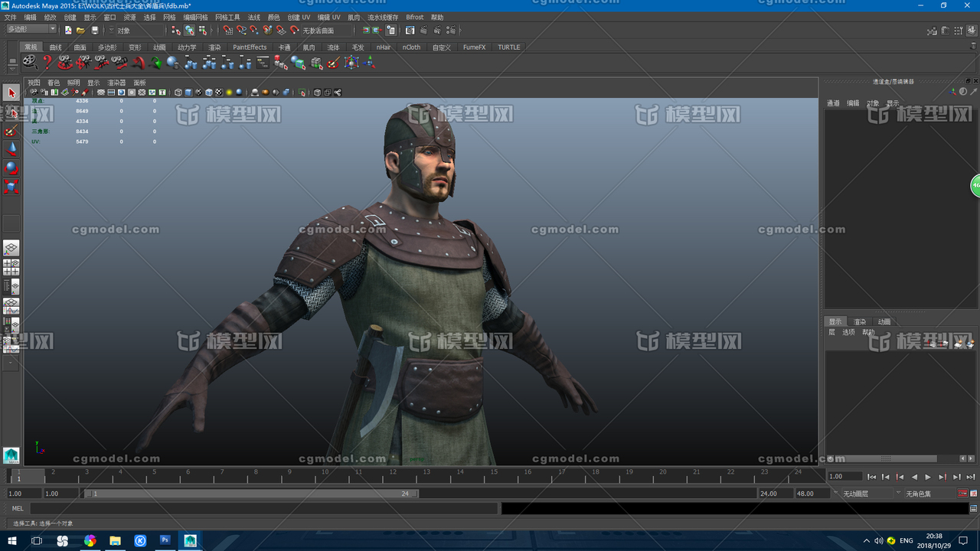Click the save scene disk icon
Screen dimensions: 980x551
point(94,31)
